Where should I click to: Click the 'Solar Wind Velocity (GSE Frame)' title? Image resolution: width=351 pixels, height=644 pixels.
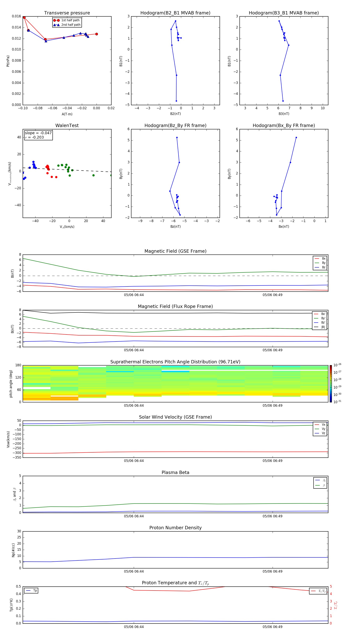[x=175, y=417]
